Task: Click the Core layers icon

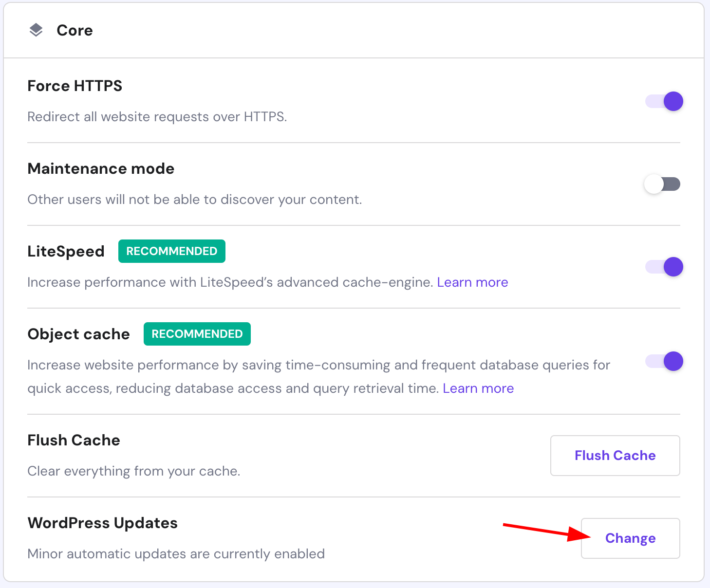Action: pyautogui.click(x=36, y=30)
